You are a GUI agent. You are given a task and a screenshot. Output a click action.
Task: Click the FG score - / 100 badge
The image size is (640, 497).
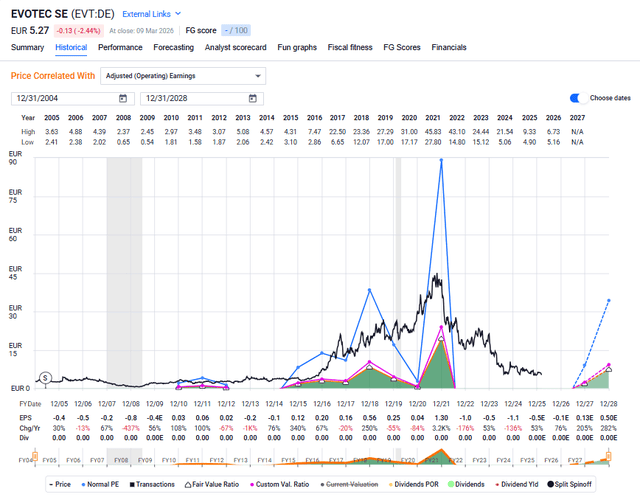(x=236, y=30)
